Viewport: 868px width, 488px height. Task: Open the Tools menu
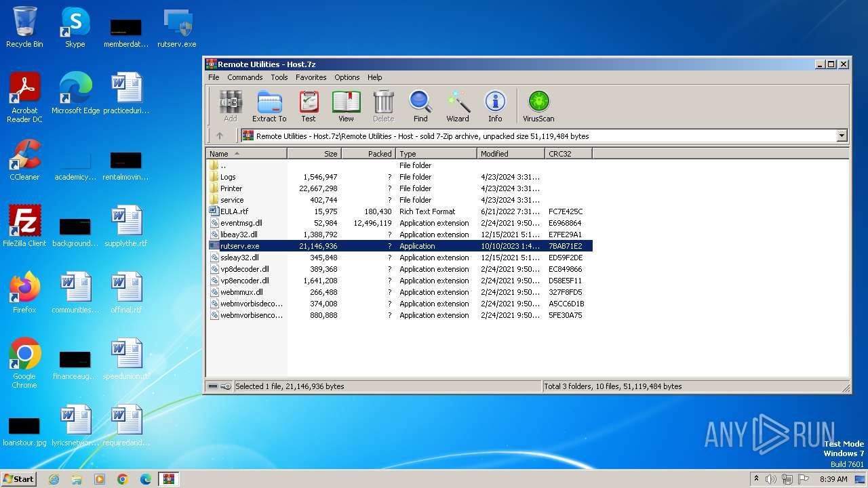click(279, 77)
